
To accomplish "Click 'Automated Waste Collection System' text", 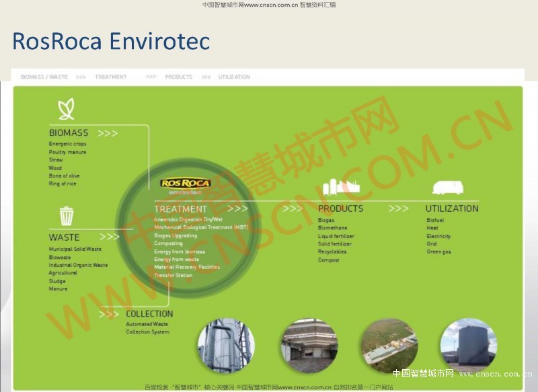I will (x=147, y=328).
